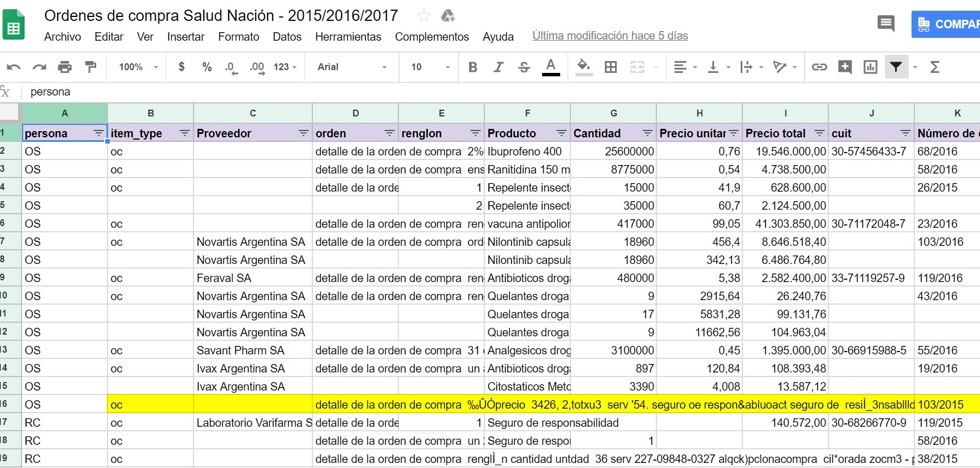Open text wrapping options
The image size is (980, 468).
[x=751, y=67]
